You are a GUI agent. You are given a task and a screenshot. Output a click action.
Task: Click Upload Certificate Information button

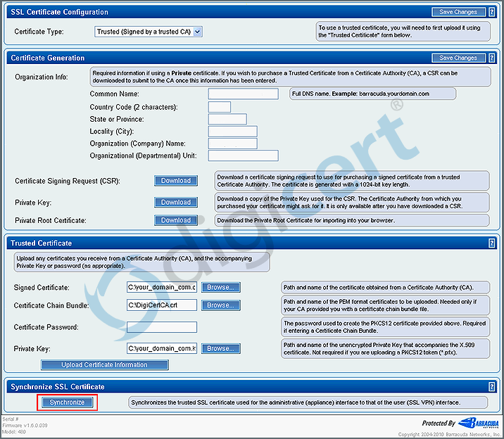coord(104,364)
